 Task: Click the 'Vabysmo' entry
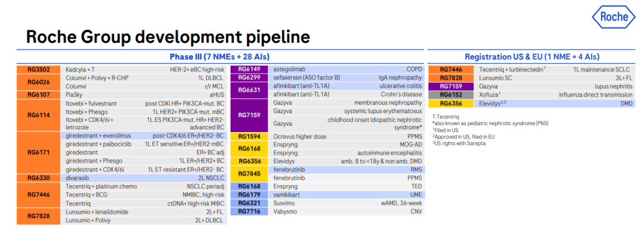(284, 211)
